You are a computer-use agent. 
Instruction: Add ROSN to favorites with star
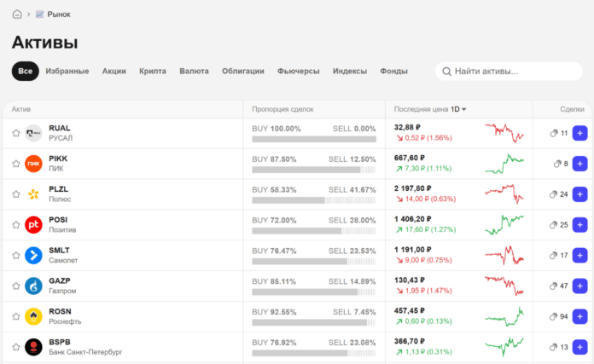coord(16,317)
